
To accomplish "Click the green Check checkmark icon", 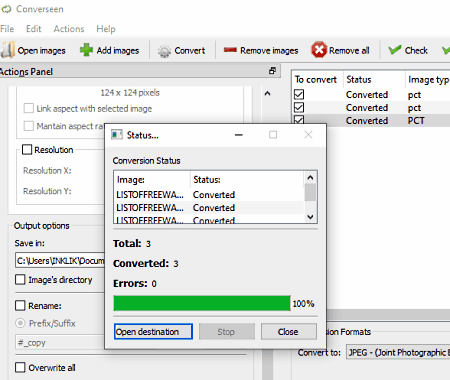I will [x=395, y=50].
